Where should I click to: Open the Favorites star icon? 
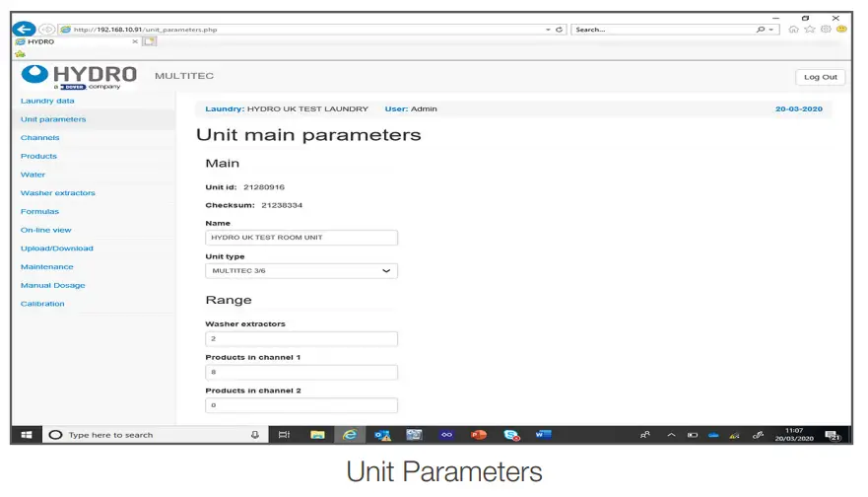809,30
